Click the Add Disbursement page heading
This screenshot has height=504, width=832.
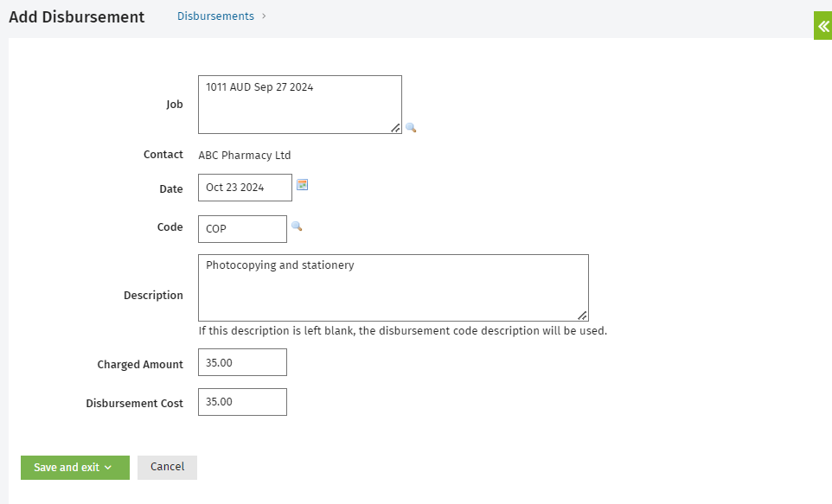click(x=76, y=17)
